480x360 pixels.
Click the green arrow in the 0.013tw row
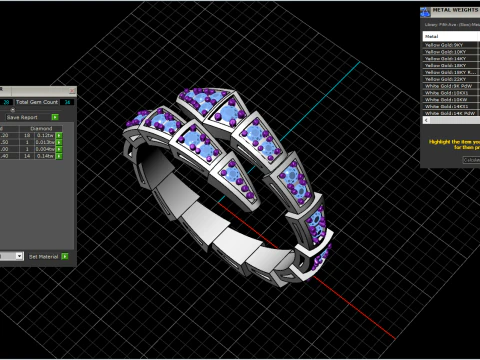(59, 142)
